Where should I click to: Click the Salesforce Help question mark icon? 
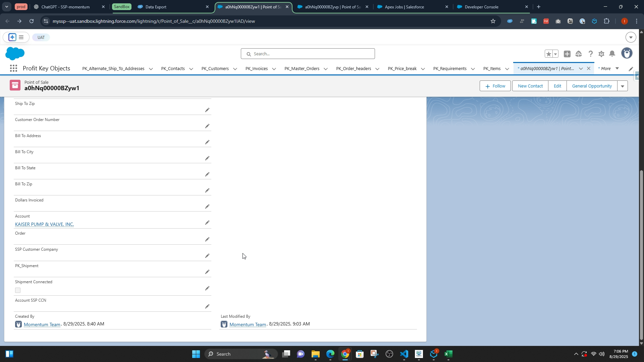click(x=591, y=54)
